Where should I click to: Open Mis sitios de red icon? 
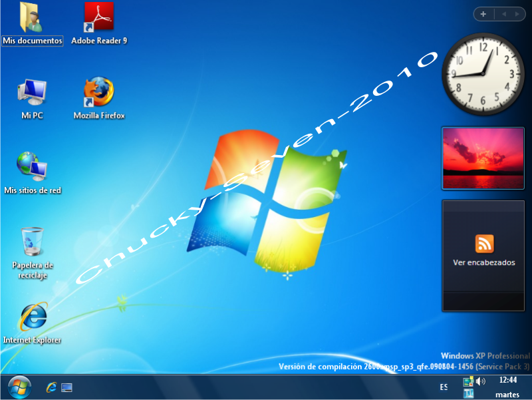click(32, 167)
